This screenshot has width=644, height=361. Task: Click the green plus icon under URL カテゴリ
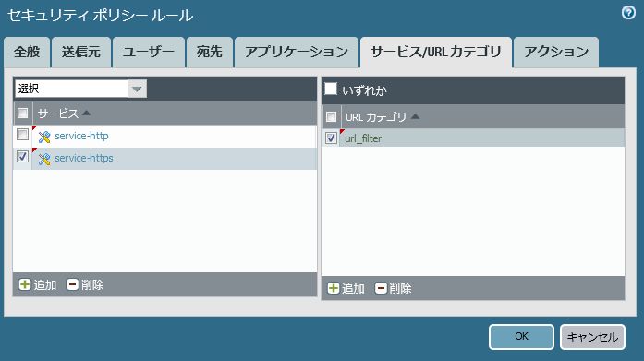pyautogui.click(x=334, y=288)
